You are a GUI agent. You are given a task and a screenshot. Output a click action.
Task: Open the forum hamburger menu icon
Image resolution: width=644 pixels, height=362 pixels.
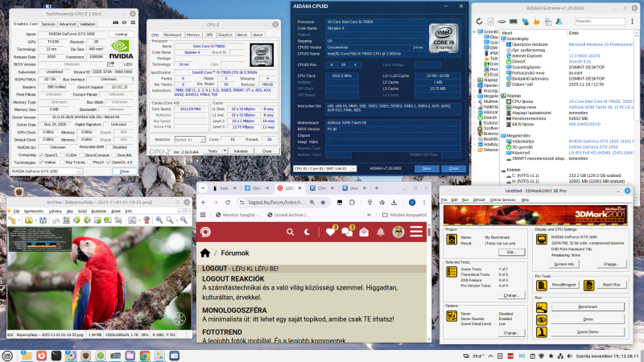tap(416, 232)
